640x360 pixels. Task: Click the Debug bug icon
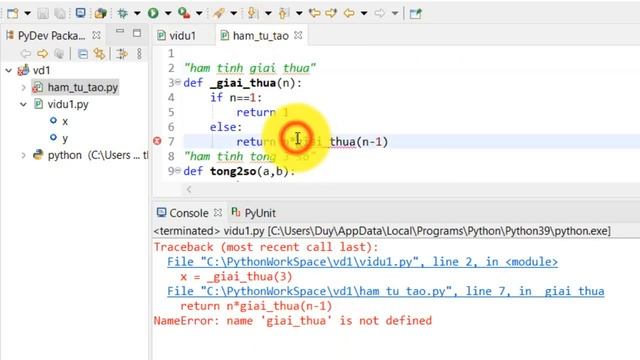122,13
